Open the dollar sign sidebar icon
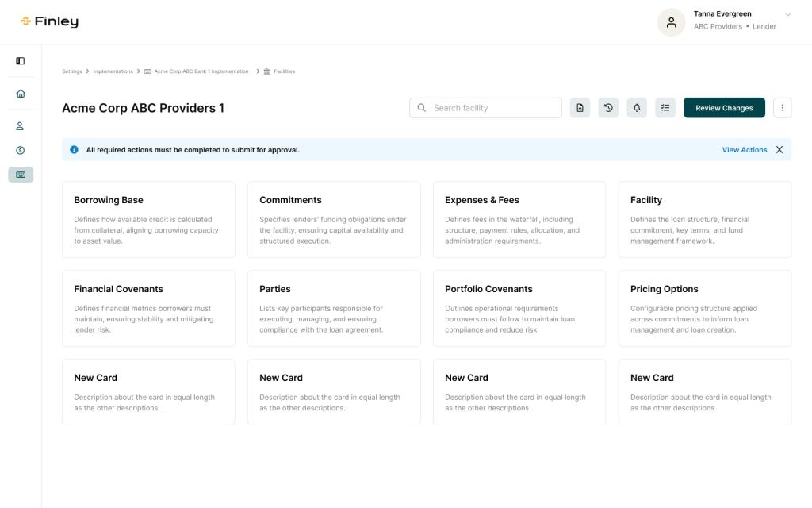The height and width of the screenshot is (508, 812). pyautogui.click(x=21, y=150)
